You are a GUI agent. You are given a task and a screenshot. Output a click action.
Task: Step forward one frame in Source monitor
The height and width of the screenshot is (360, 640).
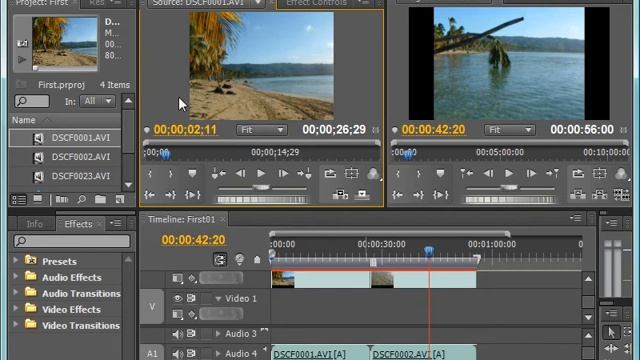coord(283,173)
